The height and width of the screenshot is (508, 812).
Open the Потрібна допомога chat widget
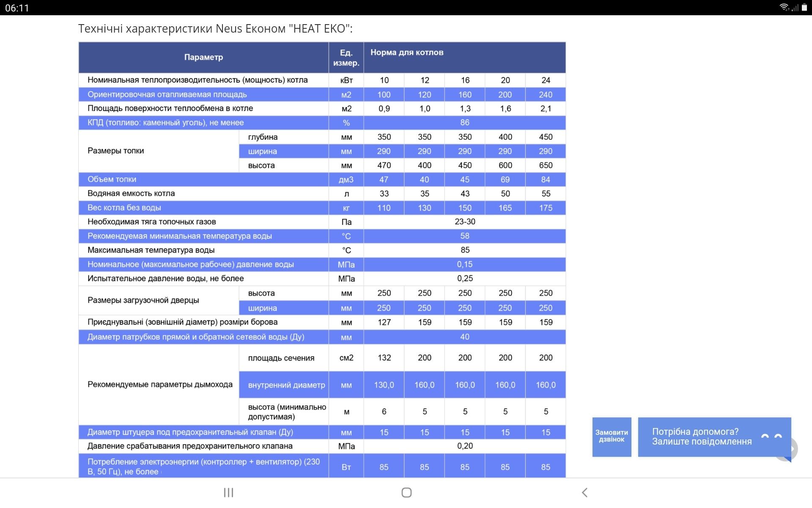coord(714,437)
